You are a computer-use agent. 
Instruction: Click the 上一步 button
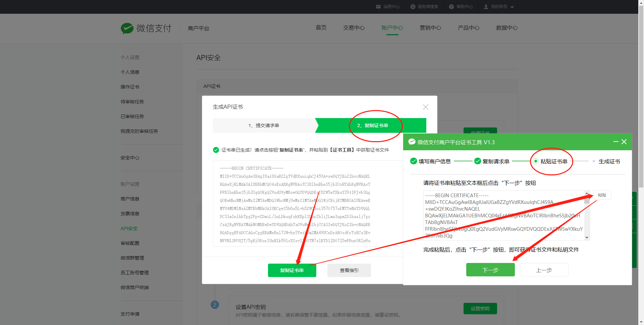click(544, 270)
